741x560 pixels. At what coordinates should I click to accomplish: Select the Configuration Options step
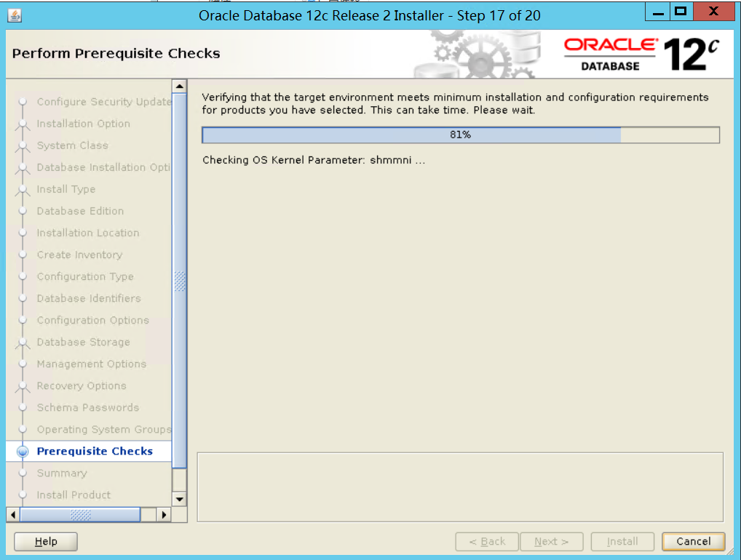tap(92, 320)
